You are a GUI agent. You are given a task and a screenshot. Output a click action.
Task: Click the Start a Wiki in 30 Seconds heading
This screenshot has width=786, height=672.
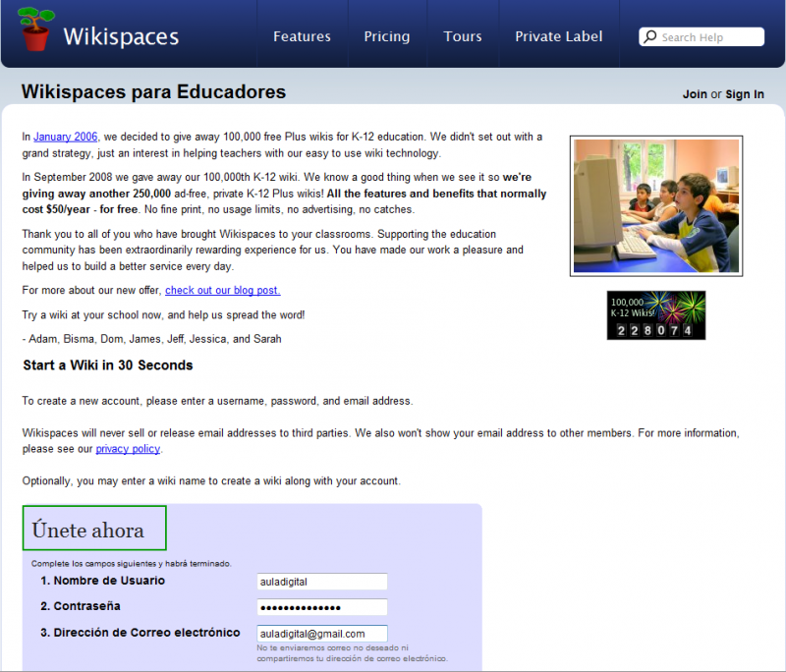click(108, 365)
